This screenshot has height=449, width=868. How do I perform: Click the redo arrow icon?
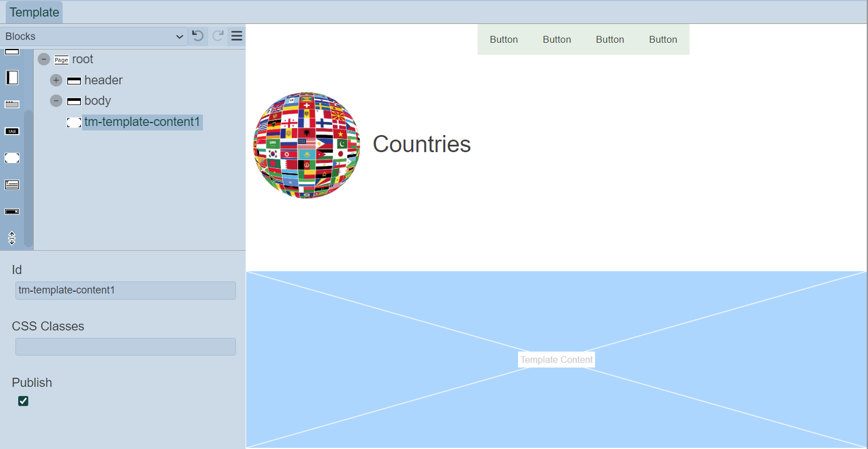[x=218, y=36]
